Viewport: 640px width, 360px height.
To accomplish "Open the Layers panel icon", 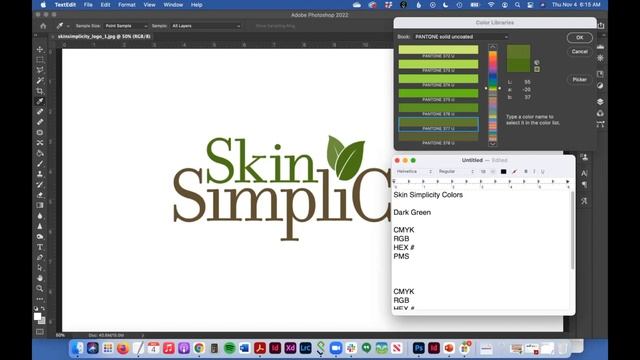I will 600,101.
